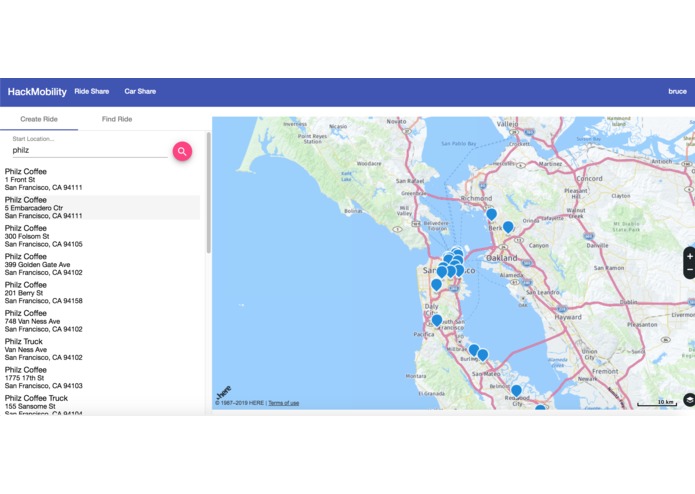Open the map layers chooser icon

[689, 400]
